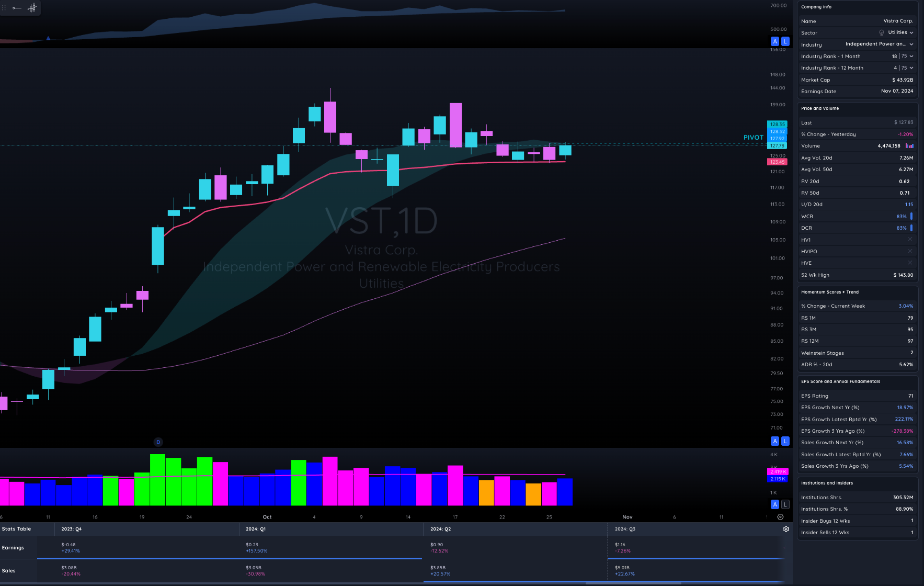This screenshot has height=586, width=924.
Task: Open the candlestick indicators tool
Action: coord(32,8)
